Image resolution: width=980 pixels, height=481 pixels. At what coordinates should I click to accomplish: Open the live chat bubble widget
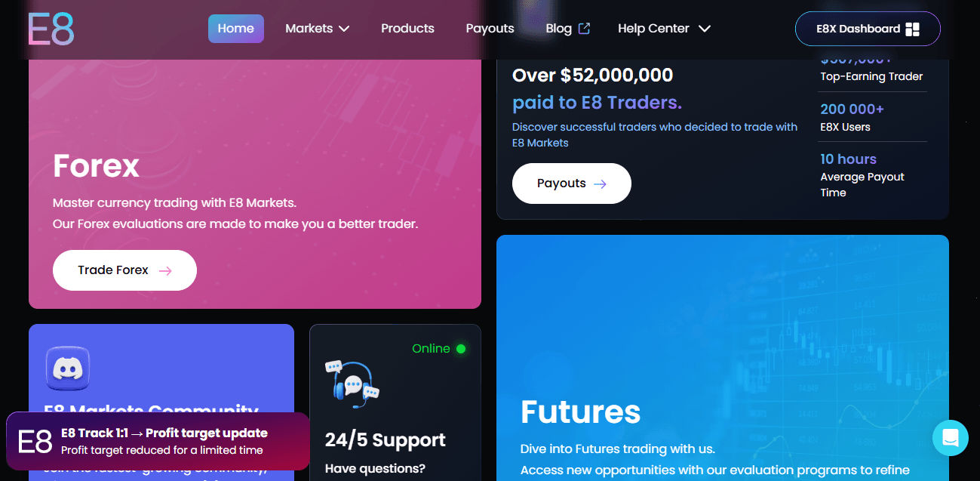point(950,438)
